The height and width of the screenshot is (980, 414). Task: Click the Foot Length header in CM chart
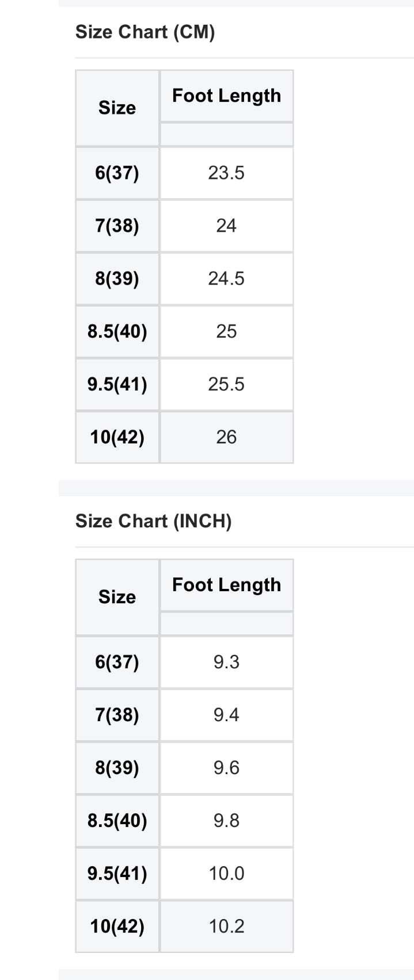[226, 95]
